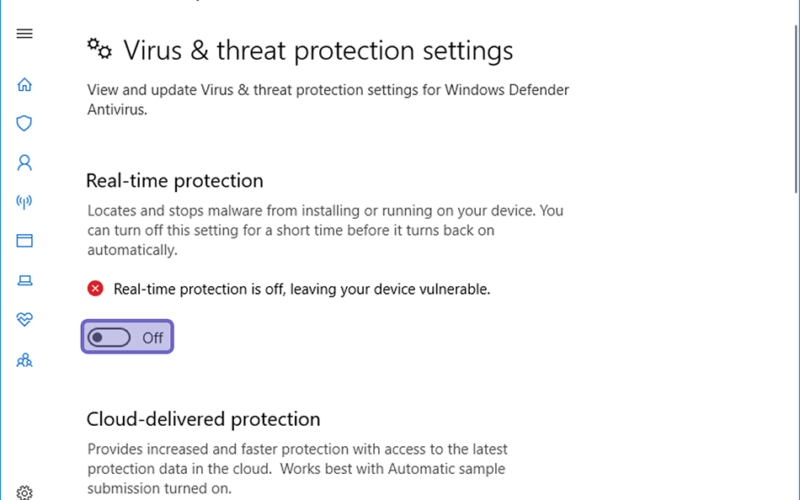Open Family options icon
Viewport: 800px width, 500px height.
click(24, 361)
